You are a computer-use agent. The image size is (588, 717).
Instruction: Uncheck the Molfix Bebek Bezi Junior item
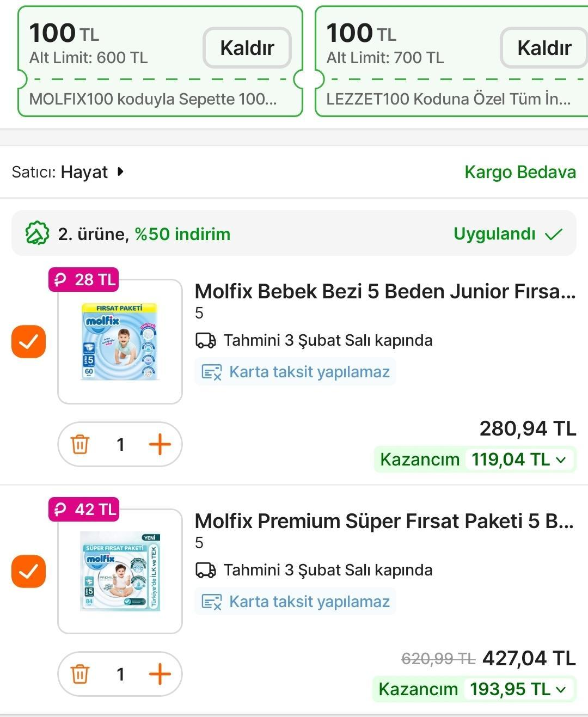tap(29, 341)
